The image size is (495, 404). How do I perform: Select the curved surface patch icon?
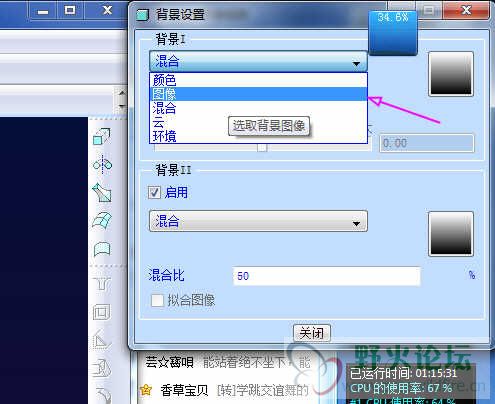(102, 220)
